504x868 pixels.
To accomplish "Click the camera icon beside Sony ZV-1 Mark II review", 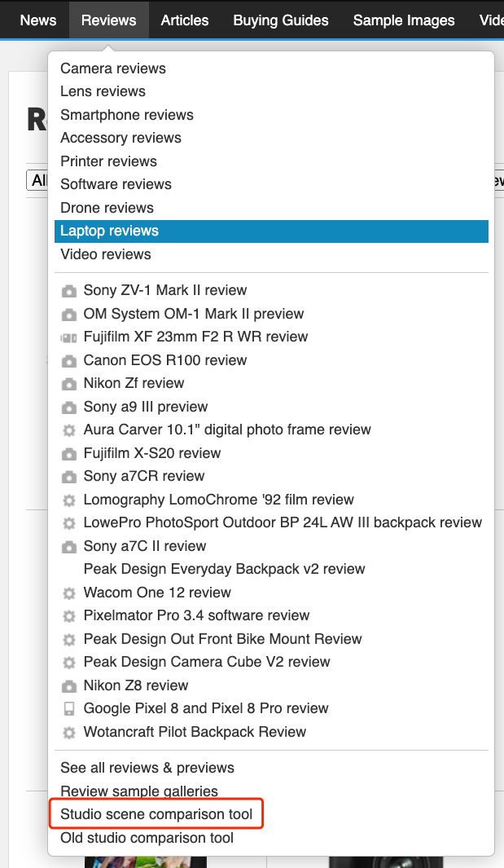I will pos(69,290).
